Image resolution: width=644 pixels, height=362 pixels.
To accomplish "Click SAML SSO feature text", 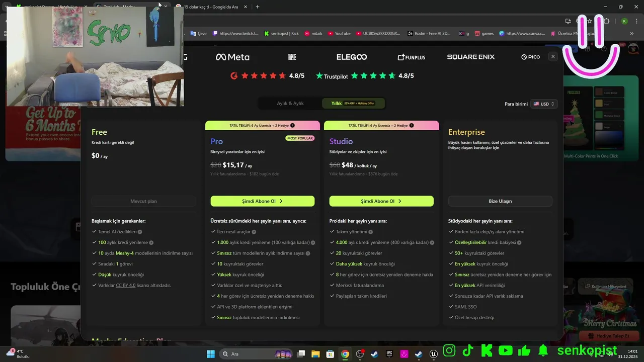I will click(465, 307).
